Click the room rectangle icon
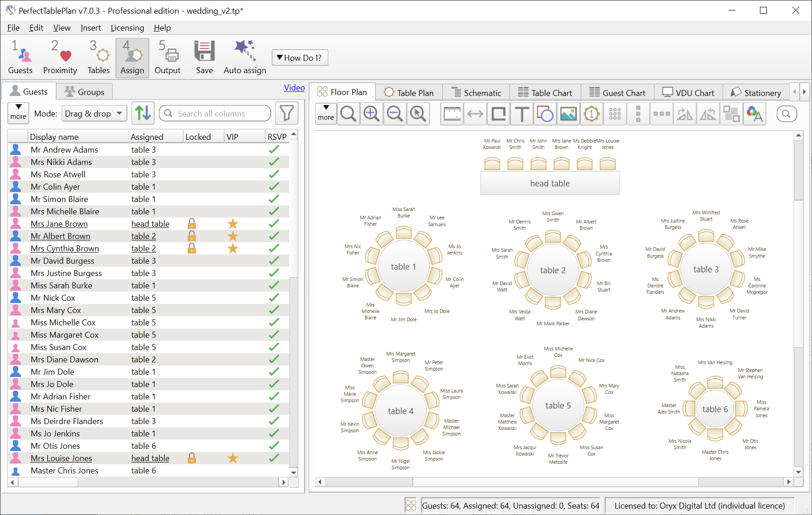This screenshot has height=515, width=812. pyautogui.click(x=499, y=114)
